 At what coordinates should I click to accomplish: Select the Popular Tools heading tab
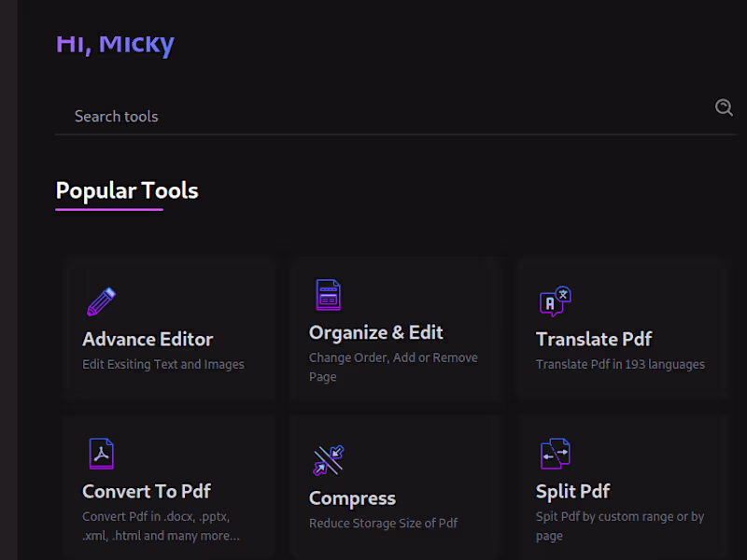pyautogui.click(x=127, y=190)
